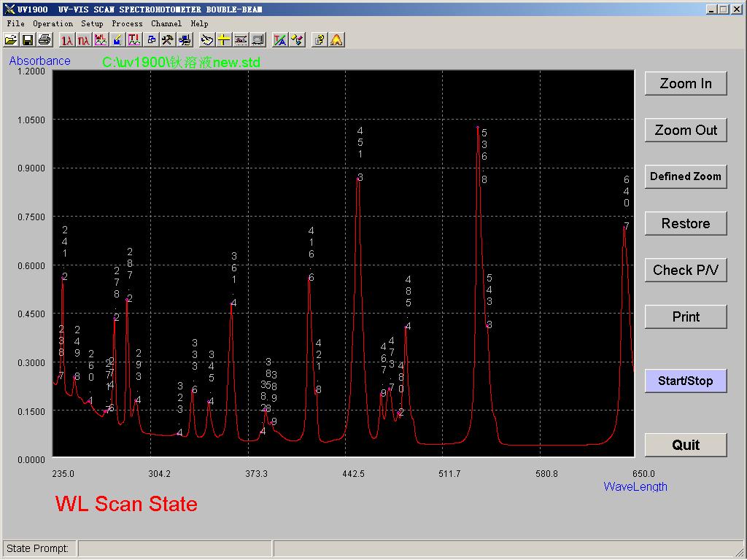Toggle the Start/Stop scan button
The height and width of the screenshot is (560, 747).
(685, 381)
